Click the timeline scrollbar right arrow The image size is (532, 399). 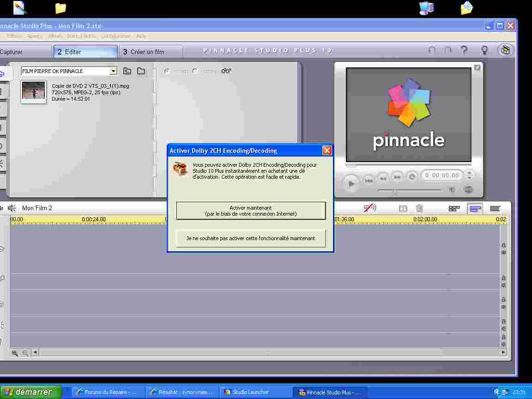[x=503, y=352]
